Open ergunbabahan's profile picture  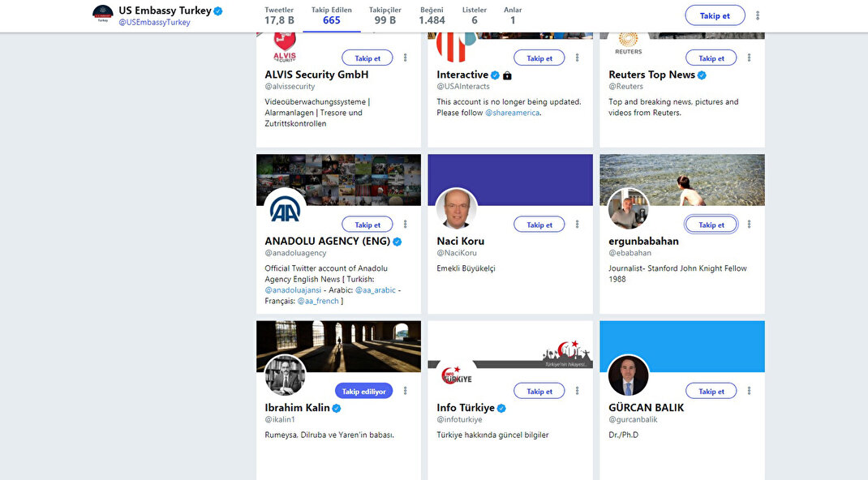pyautogui.click(x=628, y=209)
